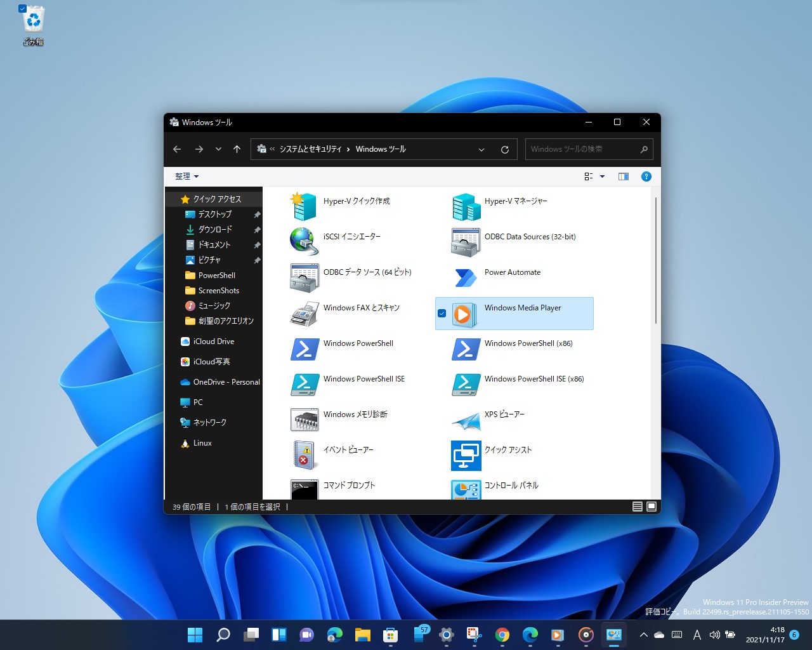
Task: Navigate back with the back arrow
Action: pyautogui.click(x=177, y=149)
